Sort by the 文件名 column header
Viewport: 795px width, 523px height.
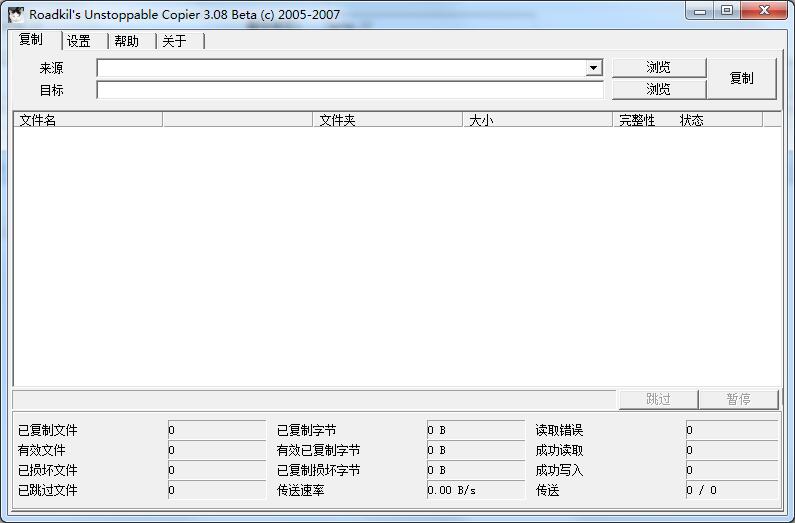(88, 120)
